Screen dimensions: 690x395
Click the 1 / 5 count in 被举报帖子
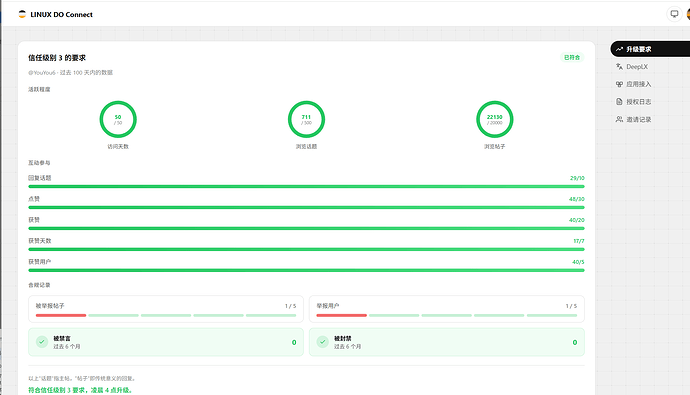coord(290,306)
